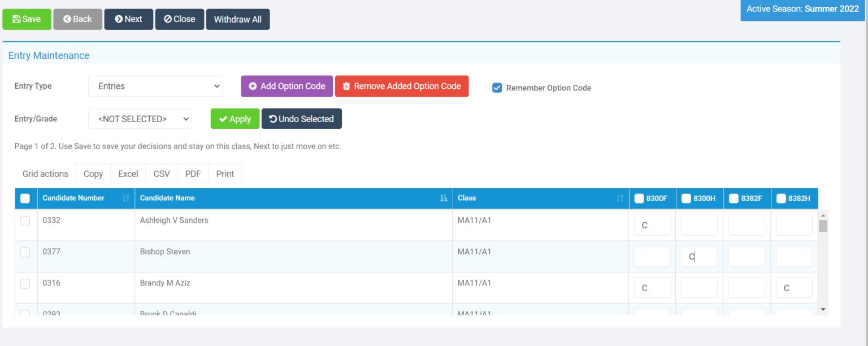Switch to the Excel grid action

pyautogui.click(x=127, y=174)
